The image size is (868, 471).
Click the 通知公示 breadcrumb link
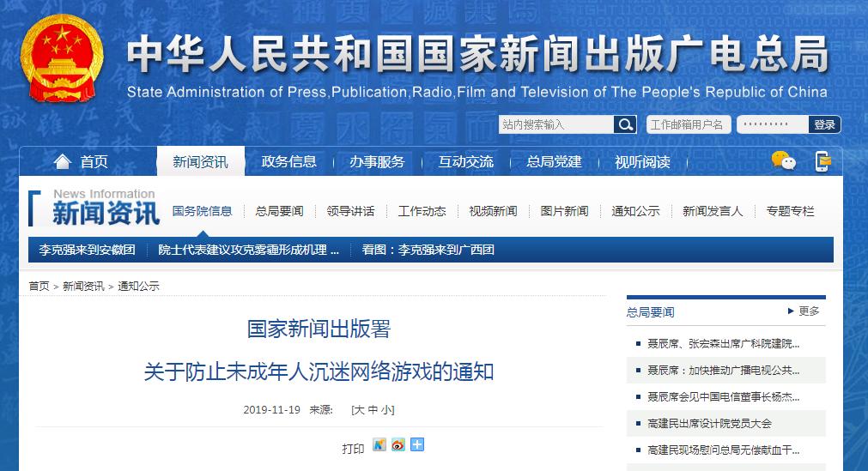coord(138,287)
